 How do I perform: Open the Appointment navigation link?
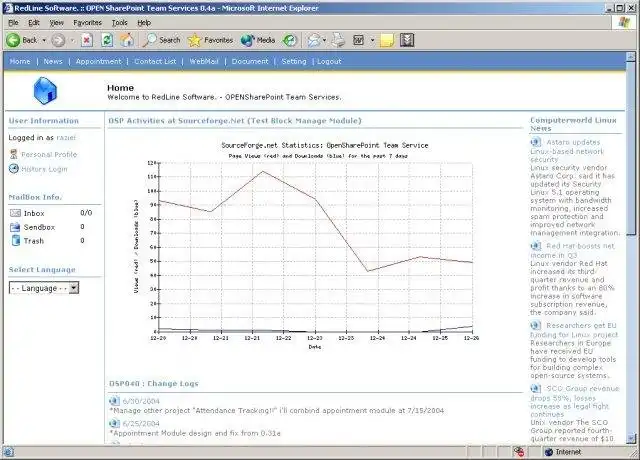[x=98, y=61]
